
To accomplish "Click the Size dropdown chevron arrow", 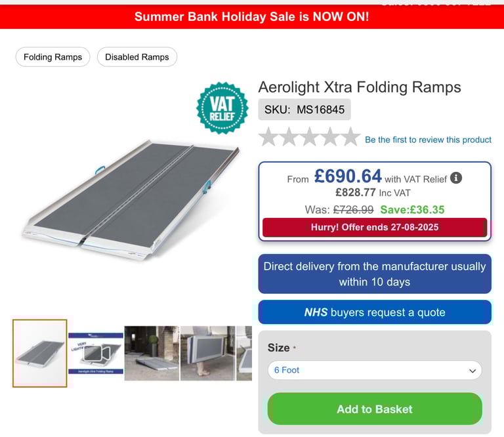I will 472,371.
